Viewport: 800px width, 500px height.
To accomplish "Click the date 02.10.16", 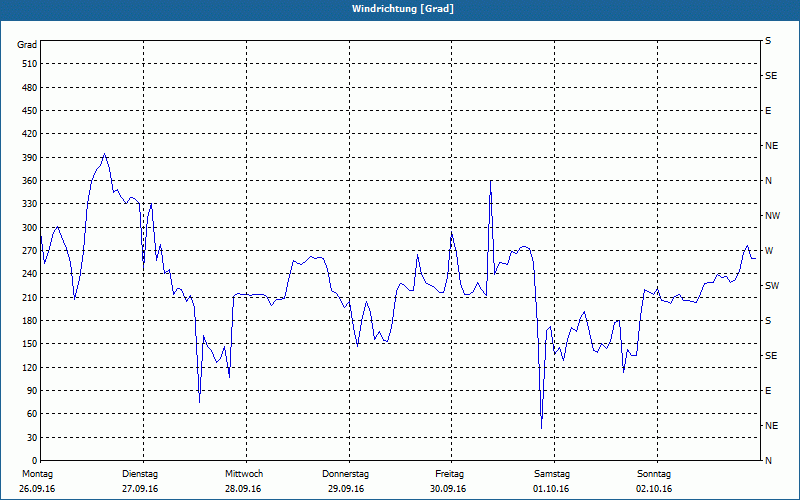I will (654, 489).
